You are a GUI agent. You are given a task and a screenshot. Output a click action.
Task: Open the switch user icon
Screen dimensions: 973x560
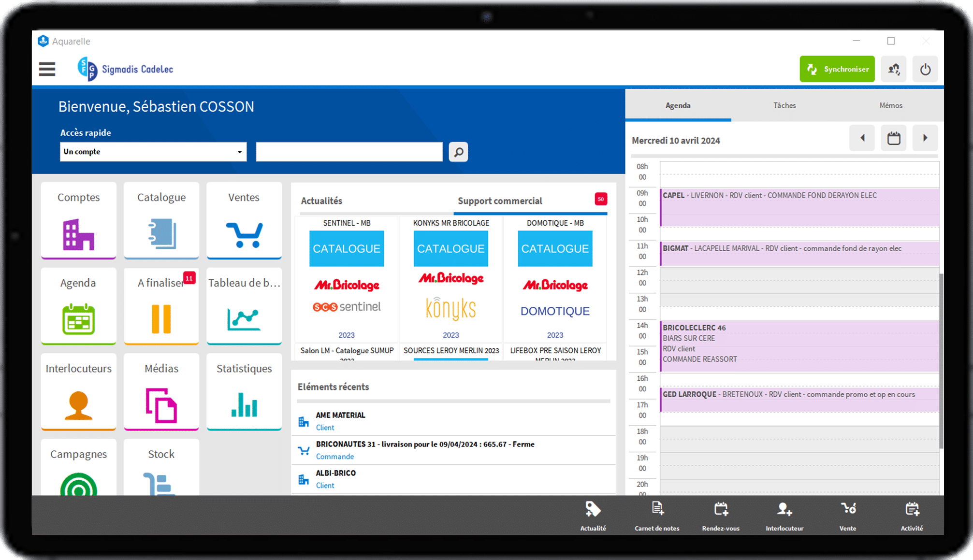click(x=893, y=69)
